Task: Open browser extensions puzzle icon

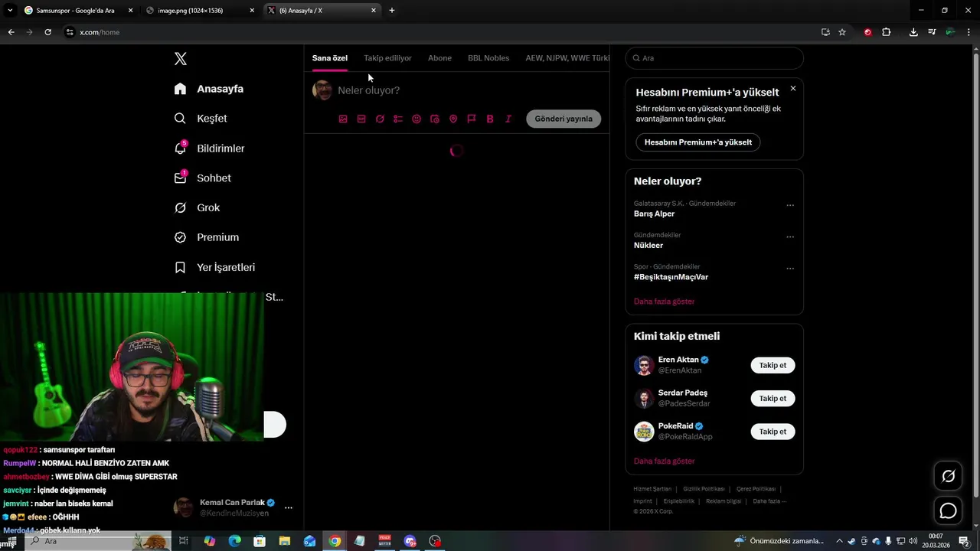Action: tap(887, 32)
